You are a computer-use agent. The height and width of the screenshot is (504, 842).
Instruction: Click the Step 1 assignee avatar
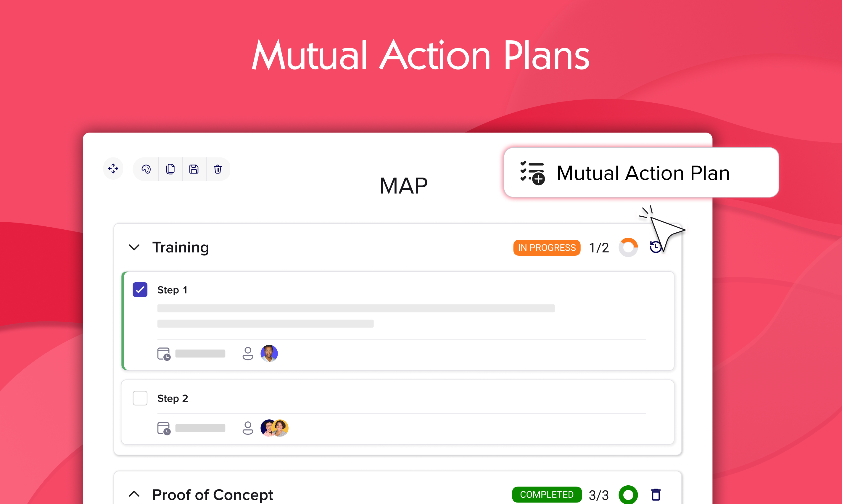tap(269, 354)
